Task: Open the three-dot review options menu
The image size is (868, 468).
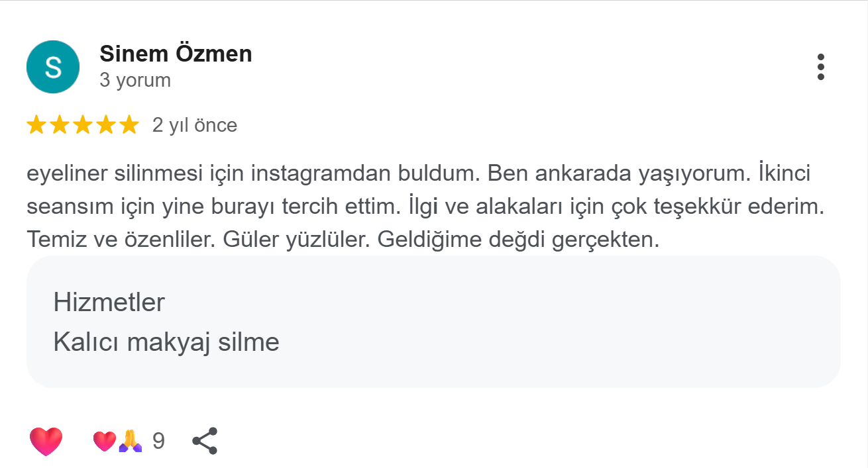Action: tap(821, 67)
